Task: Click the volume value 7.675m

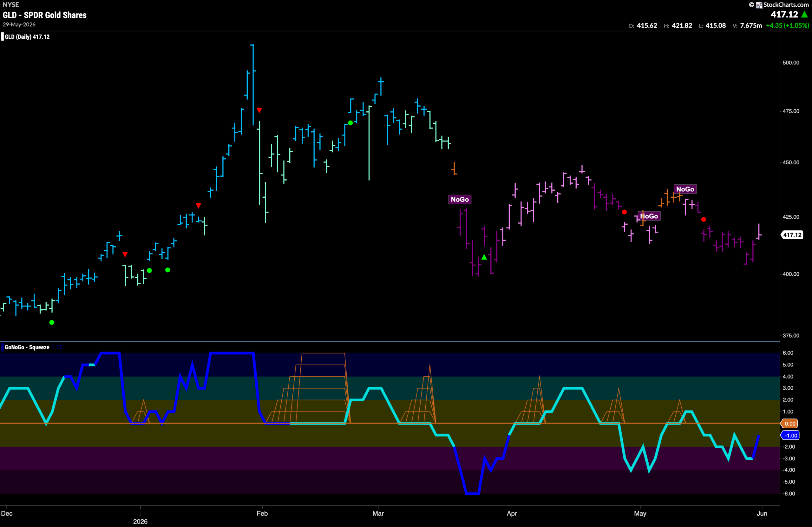Action: [x=751, y=26]
